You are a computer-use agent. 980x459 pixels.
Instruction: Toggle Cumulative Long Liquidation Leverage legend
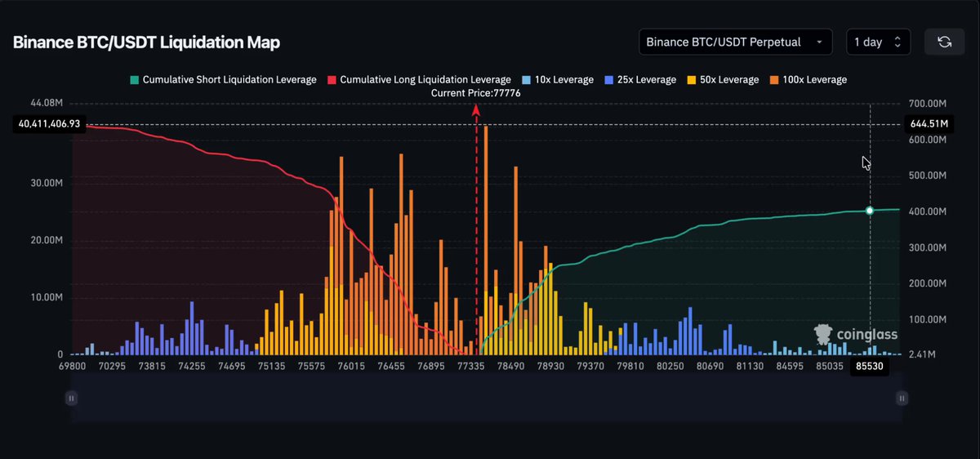point(419,80)
